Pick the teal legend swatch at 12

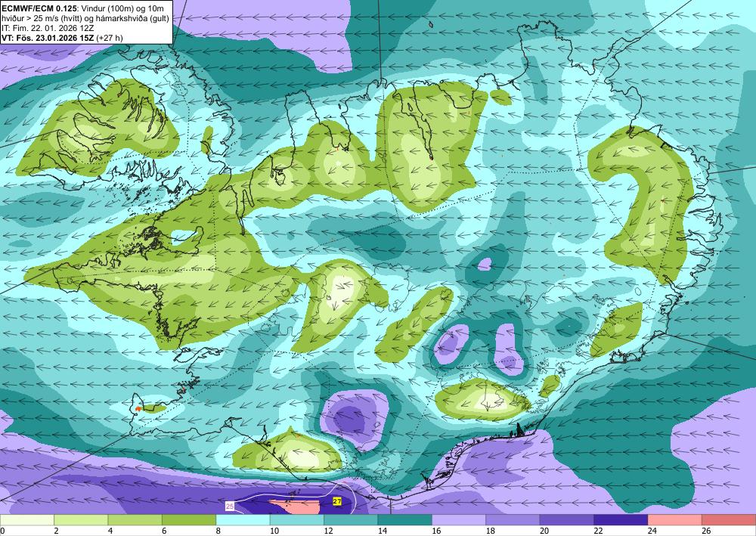351,520
